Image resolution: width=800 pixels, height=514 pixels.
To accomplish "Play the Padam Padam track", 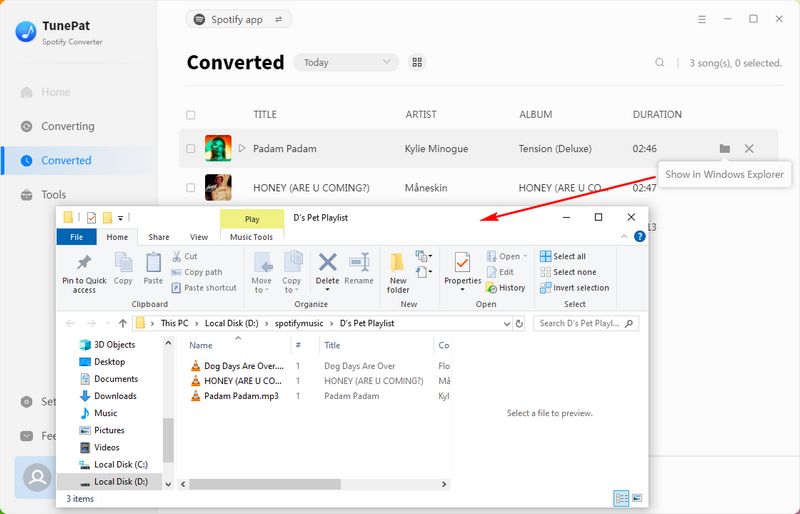I will click(242, 149).
